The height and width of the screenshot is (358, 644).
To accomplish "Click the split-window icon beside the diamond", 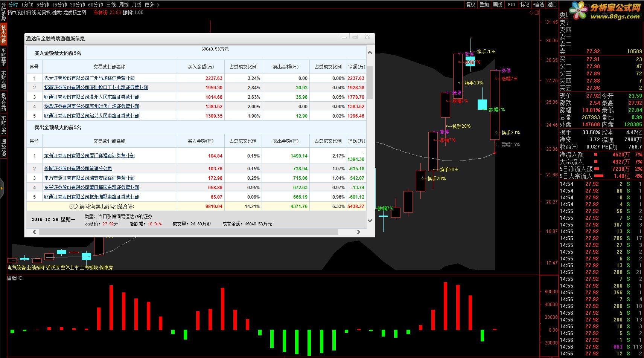I will point(537,12).
